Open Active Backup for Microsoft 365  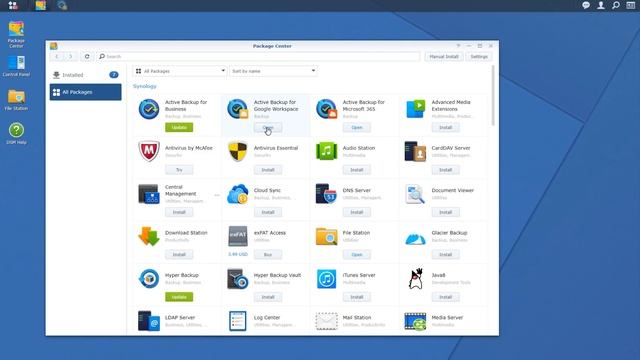click(357, 127)
